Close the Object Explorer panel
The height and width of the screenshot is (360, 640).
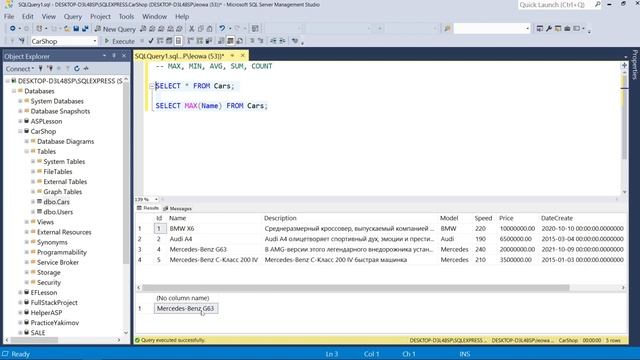pos(124,56)
